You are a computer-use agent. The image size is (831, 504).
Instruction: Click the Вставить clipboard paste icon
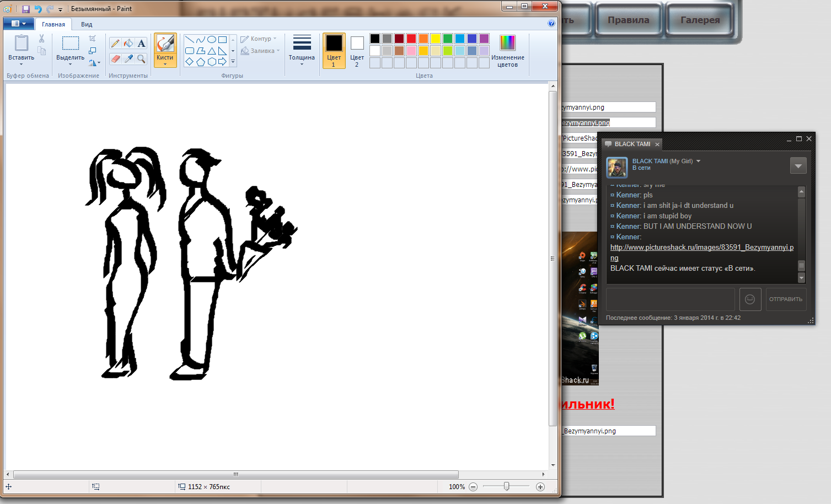(21, 43)
